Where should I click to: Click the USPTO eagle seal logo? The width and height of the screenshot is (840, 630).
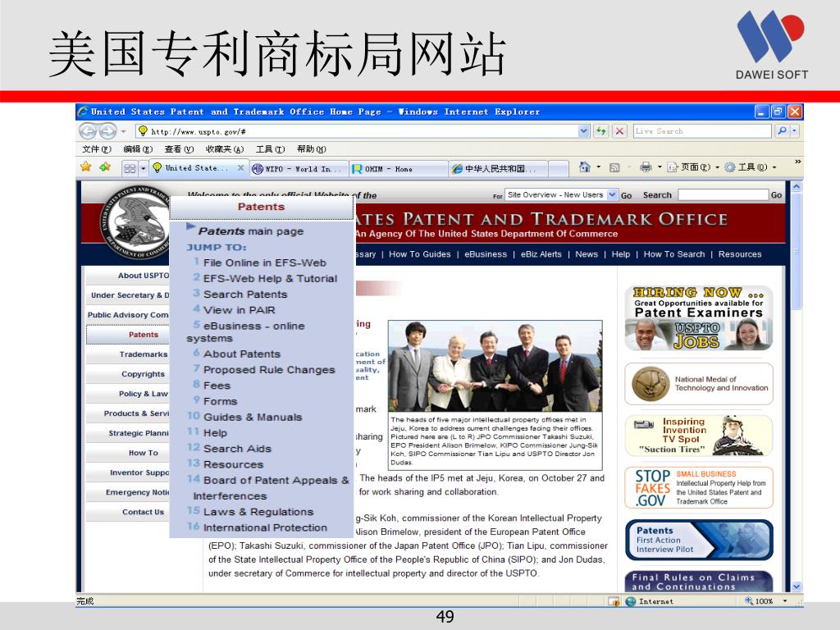tap(135, 221)
